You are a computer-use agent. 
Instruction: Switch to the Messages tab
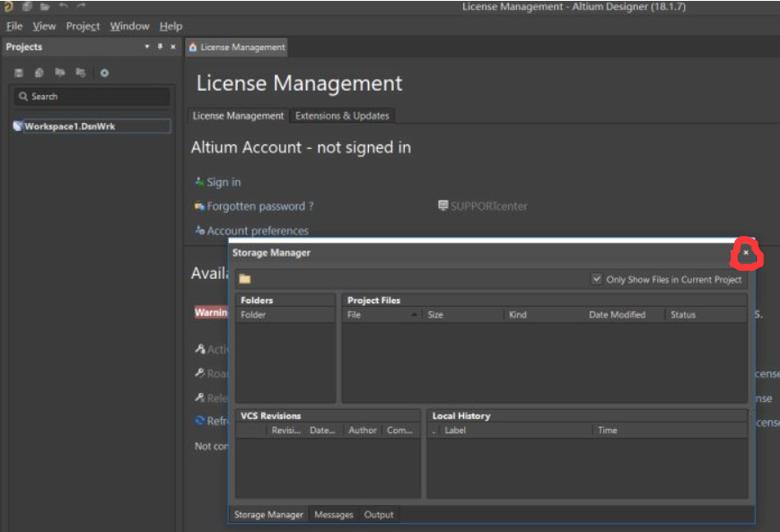click(x=333, y=515)
